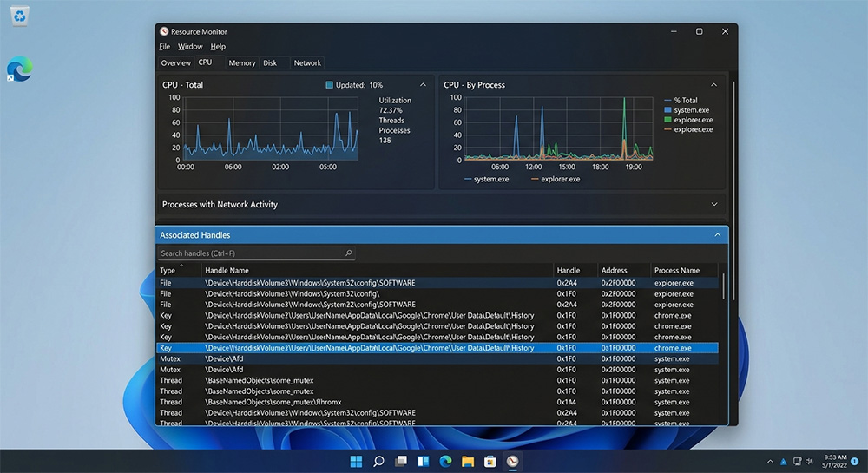Click the Process Name column header
The height and width of the screenshot is (473, 868).
[x=677, y=271]
